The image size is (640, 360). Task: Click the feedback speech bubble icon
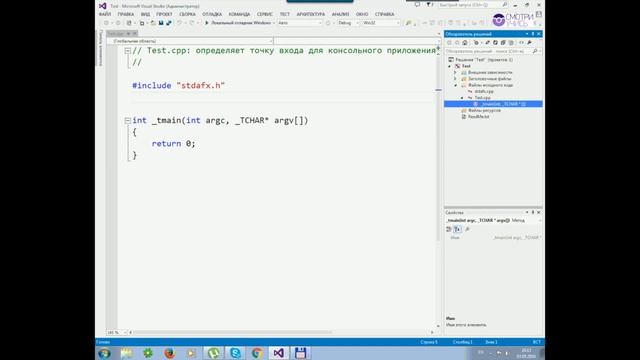[417, 5]
